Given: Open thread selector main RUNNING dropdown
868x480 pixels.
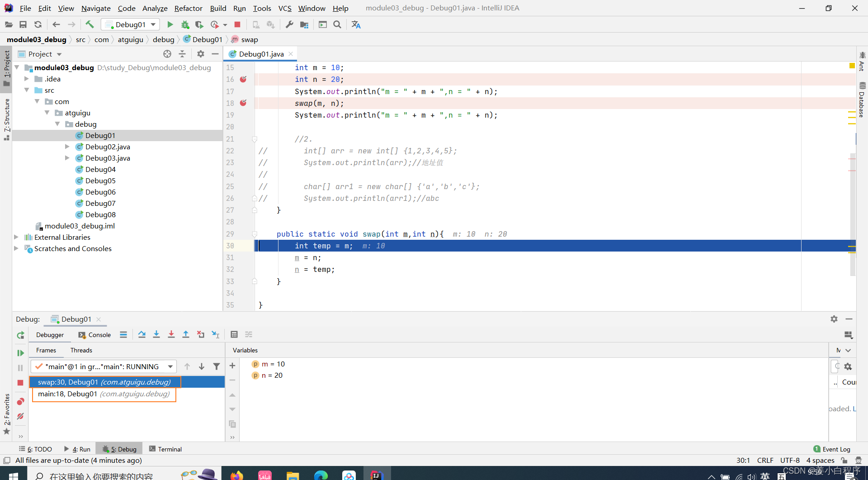Looking at the screenshot, I should tap(103, 366).
